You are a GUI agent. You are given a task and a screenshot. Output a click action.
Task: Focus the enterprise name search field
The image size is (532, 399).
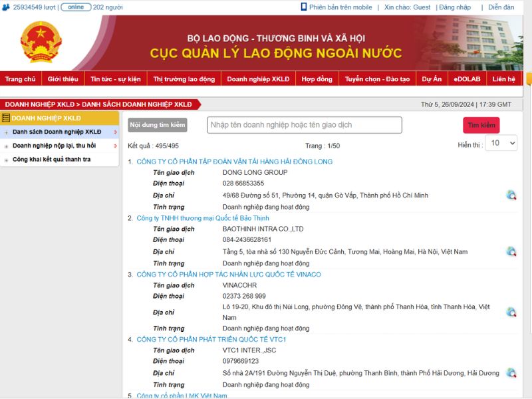click(x=305, y=125)
